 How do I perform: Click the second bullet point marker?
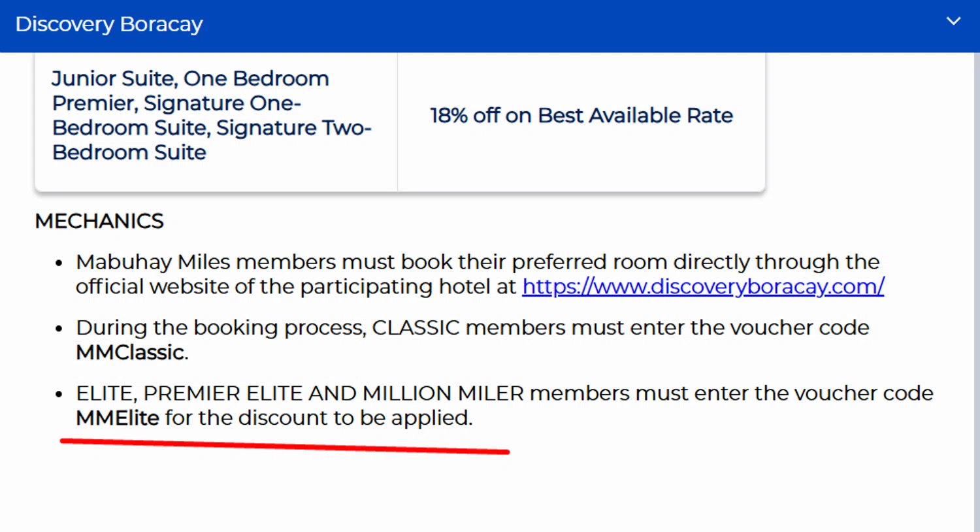59,329
